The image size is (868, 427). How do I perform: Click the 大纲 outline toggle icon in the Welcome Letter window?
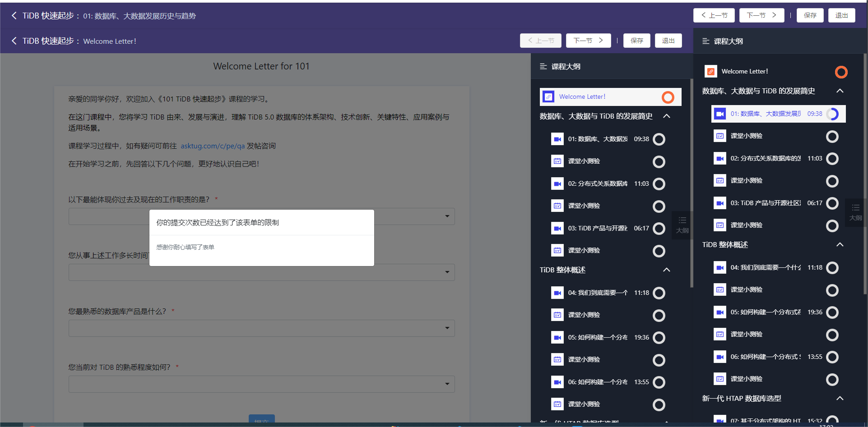(x=682, y=225)
